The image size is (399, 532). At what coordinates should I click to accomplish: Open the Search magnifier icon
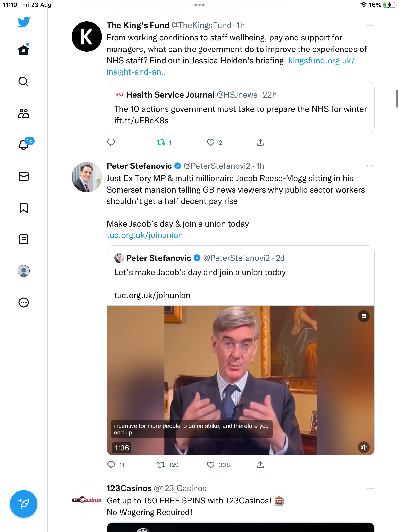coord(24,82)
